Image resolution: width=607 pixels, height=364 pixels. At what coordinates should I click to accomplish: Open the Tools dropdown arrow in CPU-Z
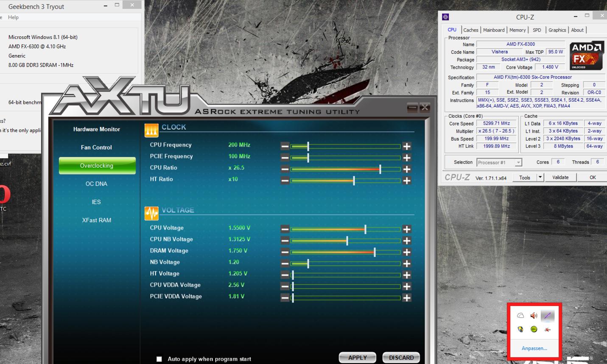(x=540, y=178)
